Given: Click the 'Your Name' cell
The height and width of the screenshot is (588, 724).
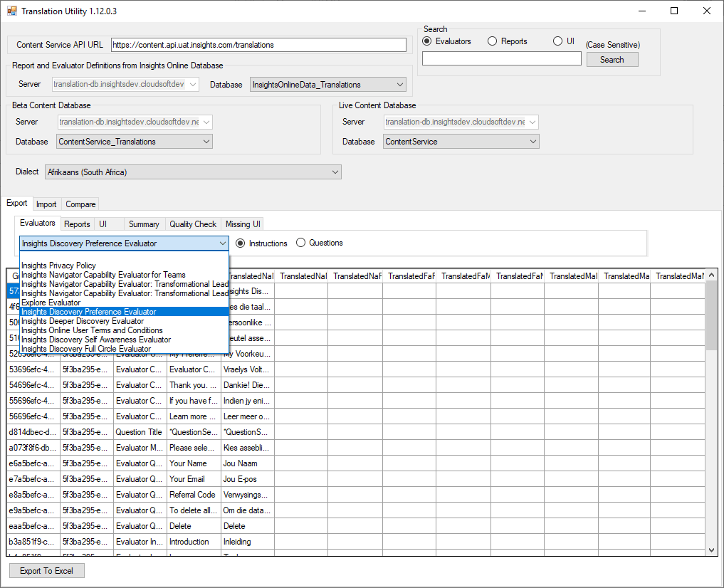Looking at the screenshot, I should [x=194, y=463].
